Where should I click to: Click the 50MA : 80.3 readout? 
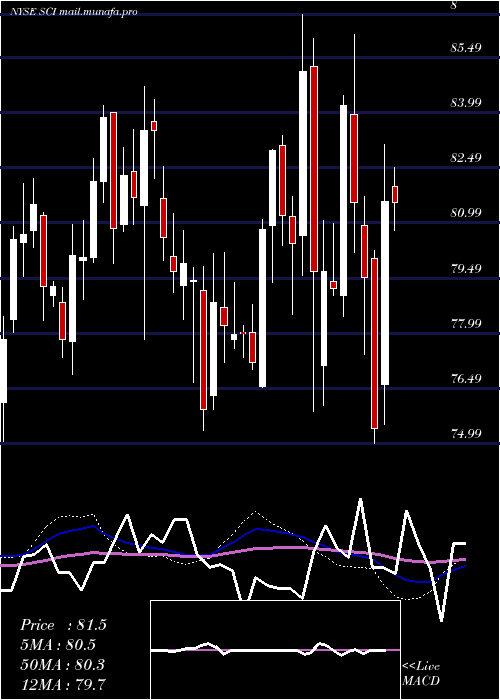coord(62,664)
